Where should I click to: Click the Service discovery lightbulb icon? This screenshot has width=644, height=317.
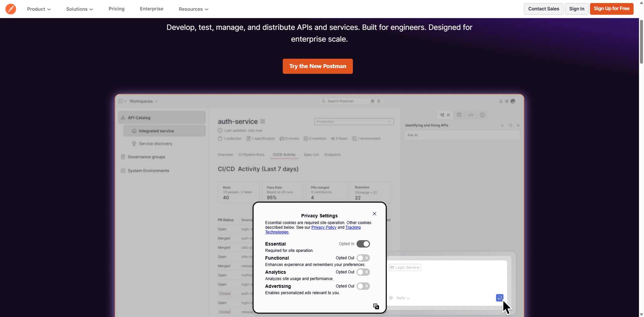coord(134,144)
